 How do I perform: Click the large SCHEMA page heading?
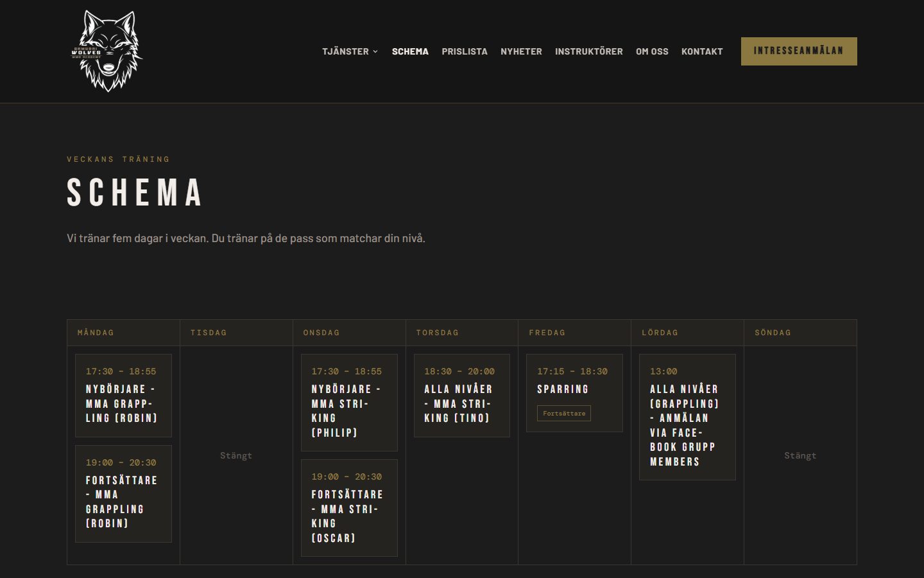[135, 193]
